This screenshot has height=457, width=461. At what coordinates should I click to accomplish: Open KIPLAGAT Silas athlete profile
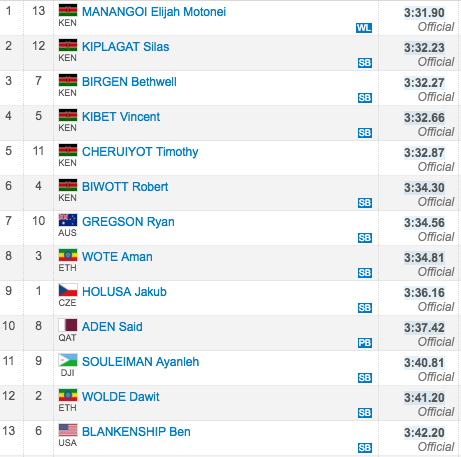click(125, 47)
